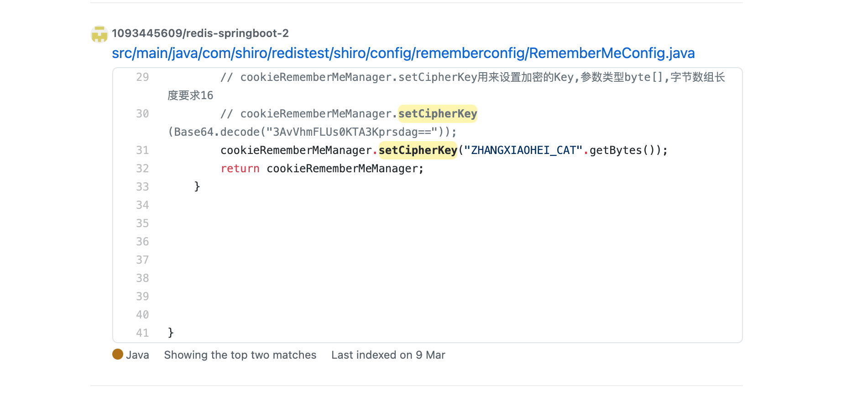
Task: Click line number 34
Action: 142,205
